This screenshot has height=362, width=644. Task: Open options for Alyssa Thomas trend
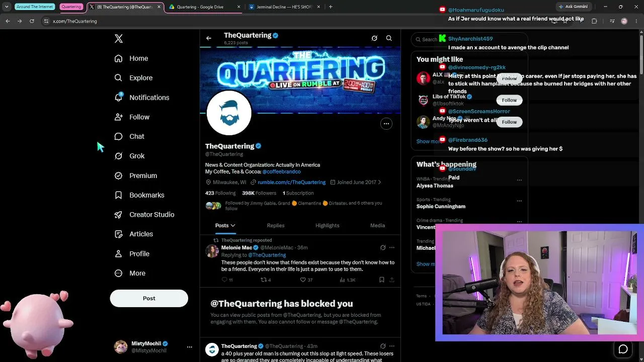point(519,180)
